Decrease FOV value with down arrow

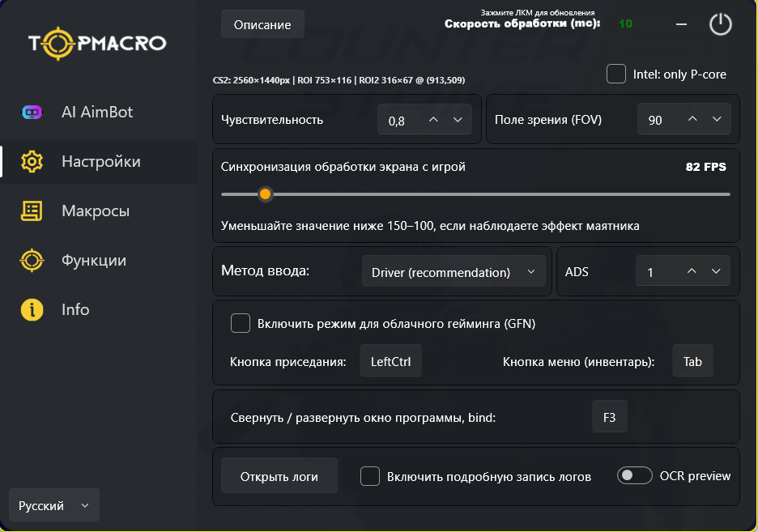click(x=717, y=120)
